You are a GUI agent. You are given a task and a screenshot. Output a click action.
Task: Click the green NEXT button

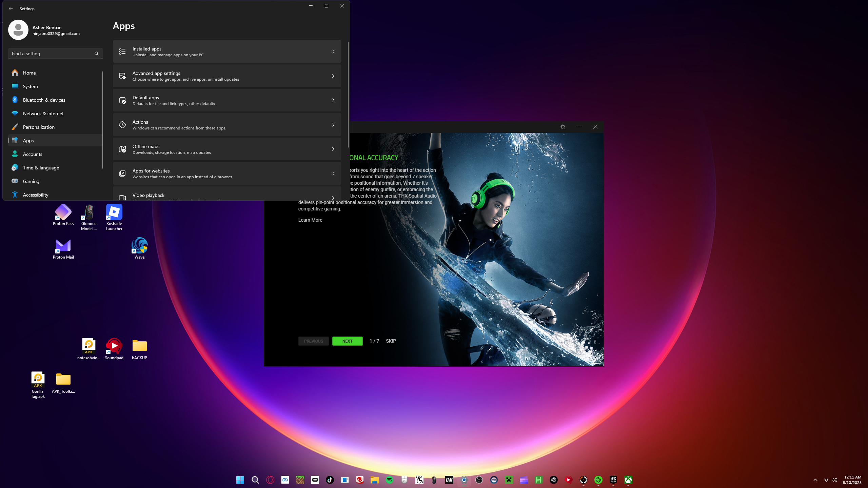click(347, 341)
